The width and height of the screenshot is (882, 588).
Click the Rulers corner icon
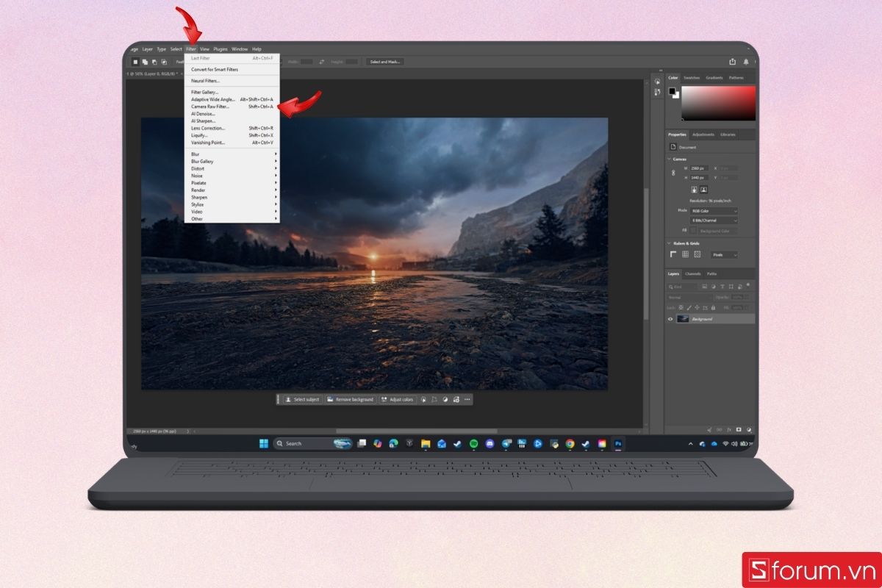(673, 254)
